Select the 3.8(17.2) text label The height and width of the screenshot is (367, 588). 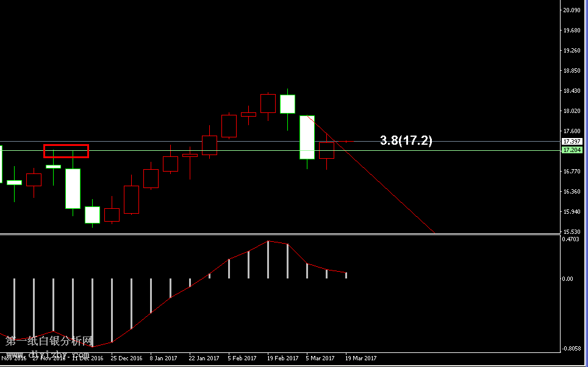406,140
